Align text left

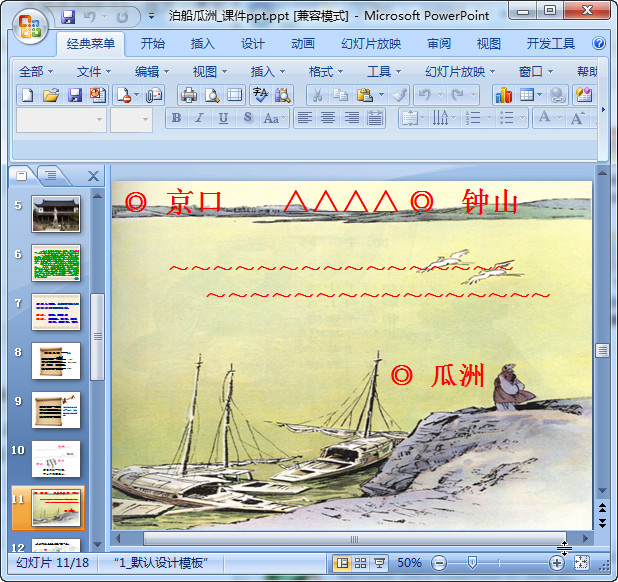click(304, 117)
